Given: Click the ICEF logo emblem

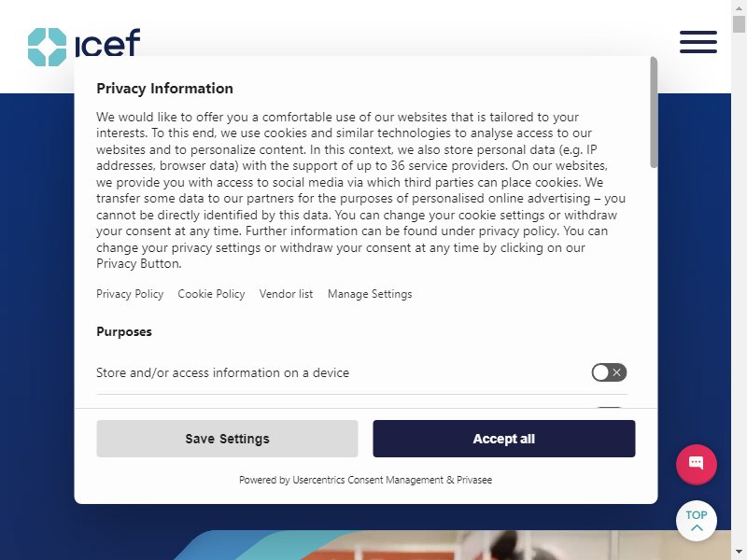Looking at the screenshot, I should (x=48, y=47).
